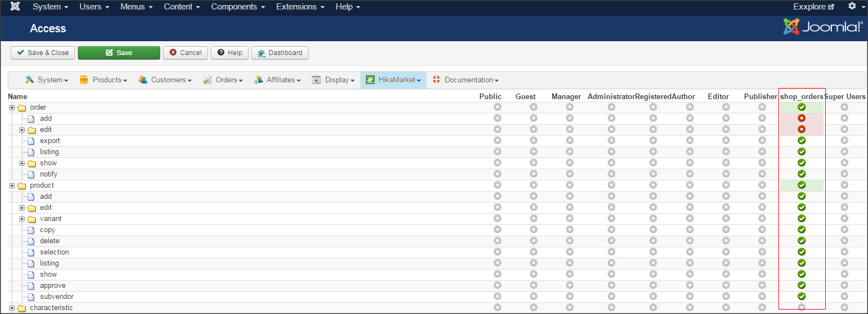The width and height of the screenshot is (868, 314).
Task: Open the Content menu in top bar
Action: pos(182,7)
